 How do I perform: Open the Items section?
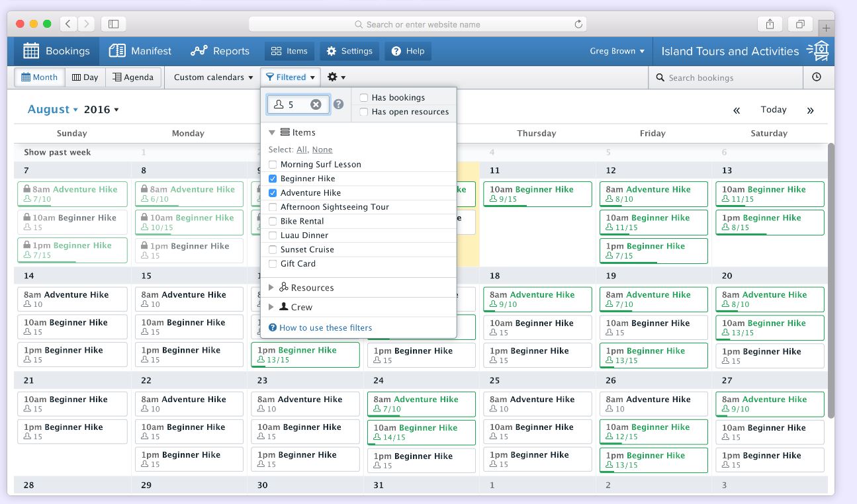(290, 51)
